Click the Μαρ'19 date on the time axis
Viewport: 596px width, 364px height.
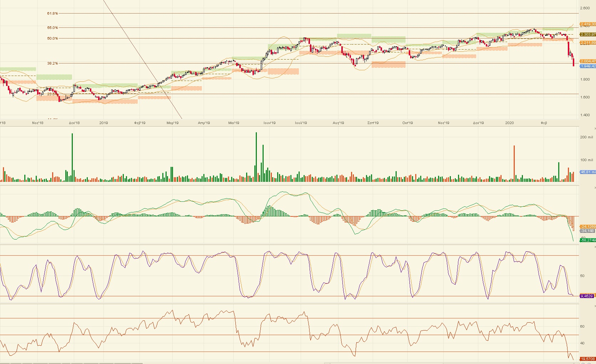coord(173,123)
